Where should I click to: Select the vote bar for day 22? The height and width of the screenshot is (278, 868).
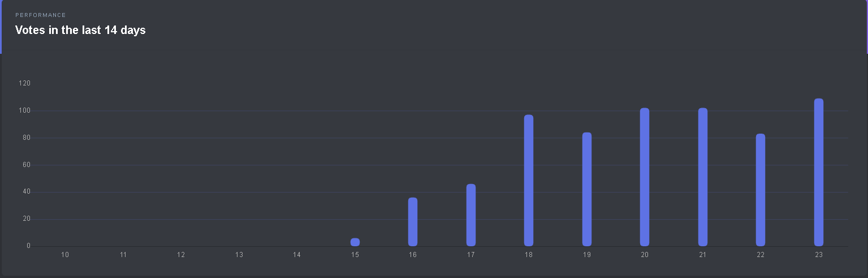pyautogui.click(x=761, y=190)
